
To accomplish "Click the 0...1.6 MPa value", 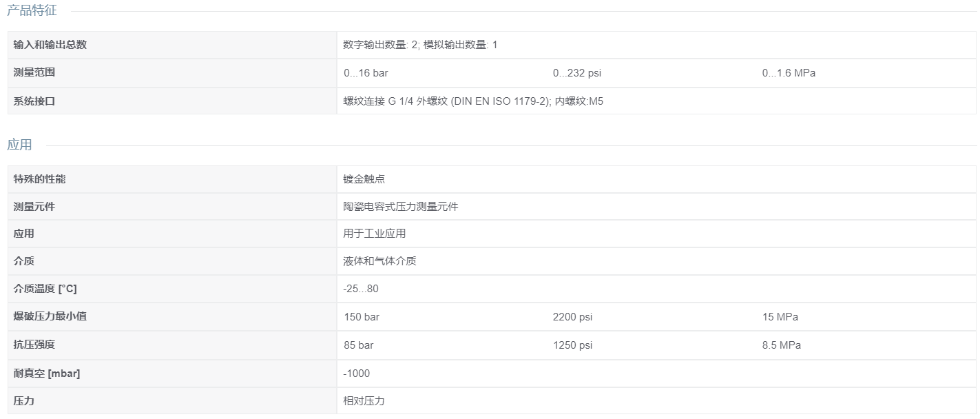I will [789, 73].
